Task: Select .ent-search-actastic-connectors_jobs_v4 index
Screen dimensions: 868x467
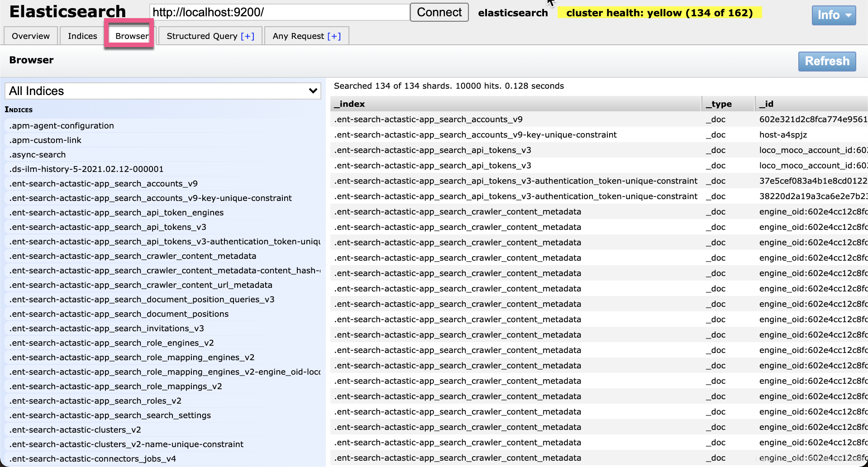Action: pyautogui.click(x=163, y=459)
